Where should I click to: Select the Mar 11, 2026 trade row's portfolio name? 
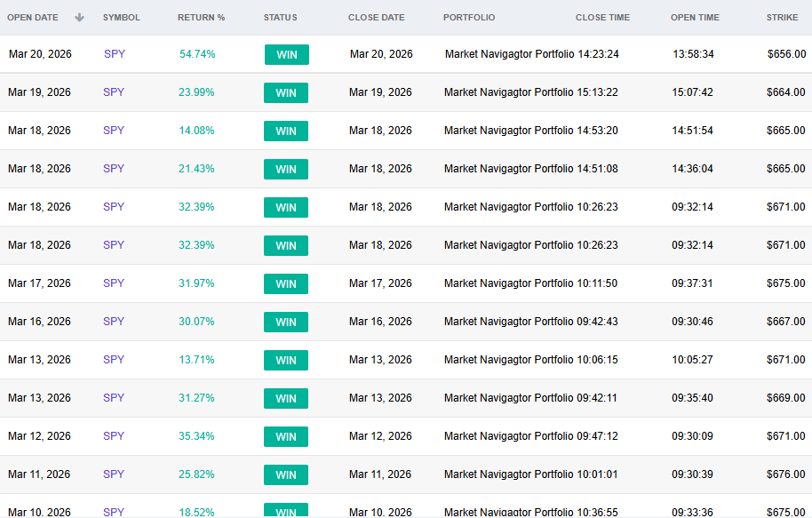click(508, 474)
